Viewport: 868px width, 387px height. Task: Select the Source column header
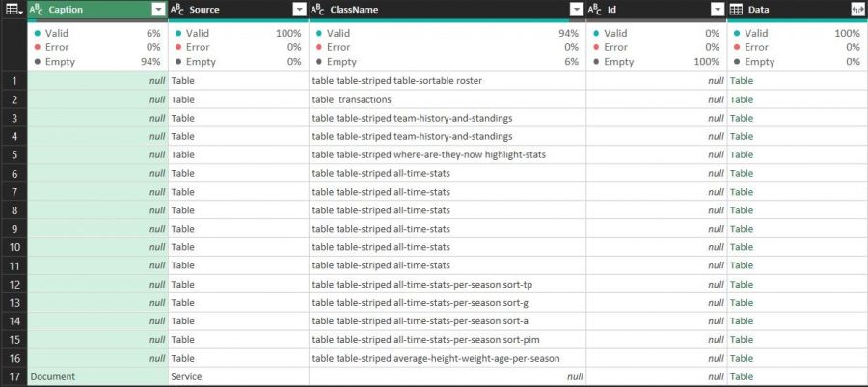pos(238,10)
